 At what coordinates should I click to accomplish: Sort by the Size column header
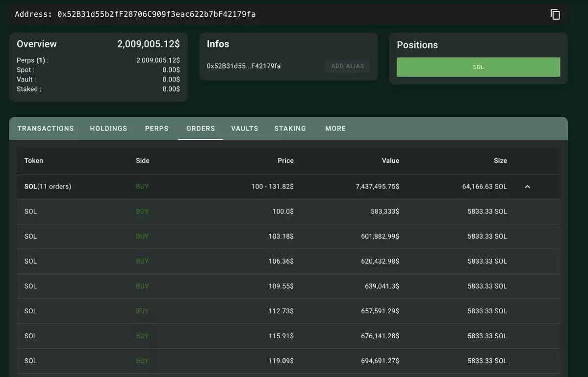(x=500, y=161)
